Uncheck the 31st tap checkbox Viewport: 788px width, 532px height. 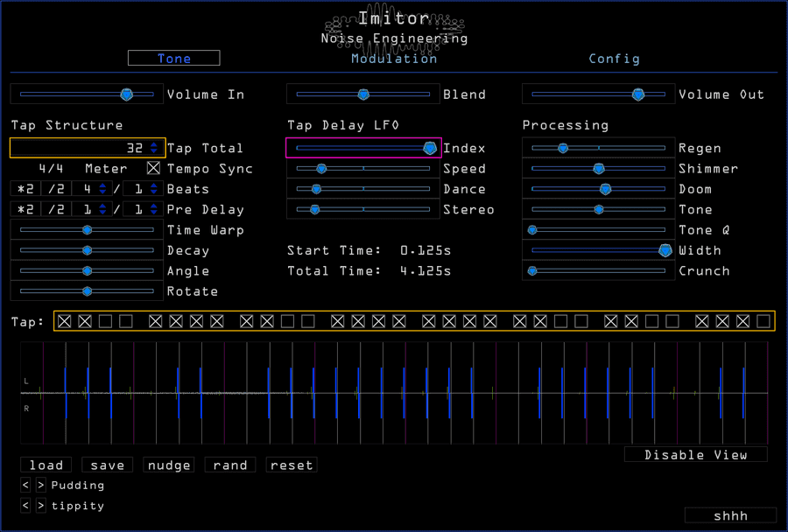pos(742,321)
